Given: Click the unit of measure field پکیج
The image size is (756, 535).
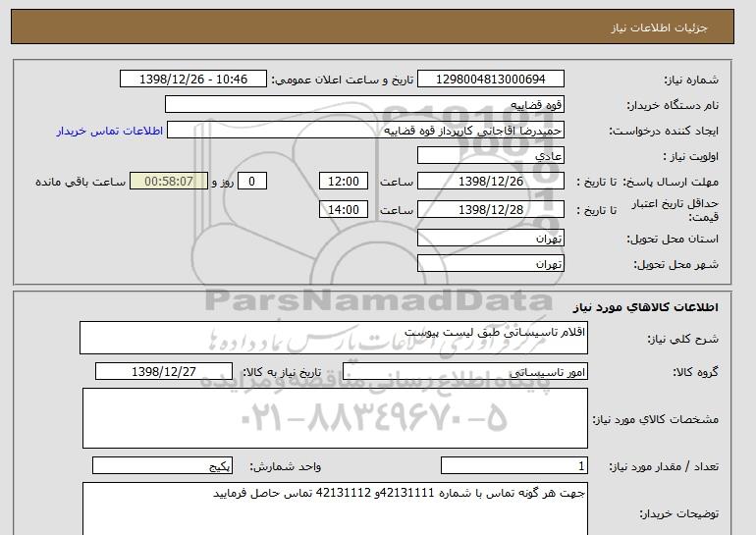Looking at the screenshot, I should (x=162, y=466).
